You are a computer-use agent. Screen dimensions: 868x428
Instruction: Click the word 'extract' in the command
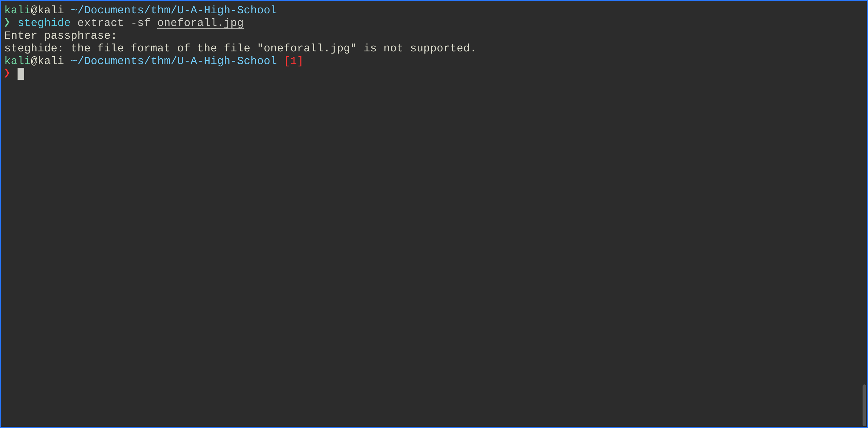coord(101,23)
